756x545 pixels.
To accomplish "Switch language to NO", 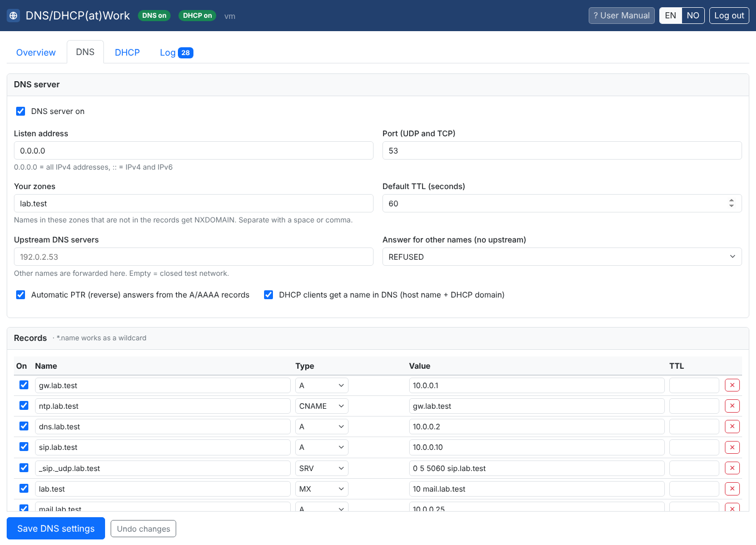I will (693, 16).
